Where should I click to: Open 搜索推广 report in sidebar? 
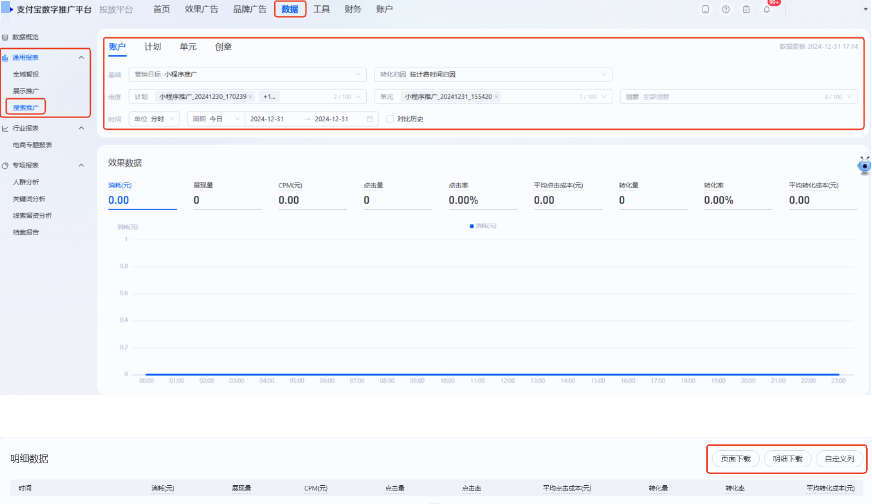(x=26, y=108)
